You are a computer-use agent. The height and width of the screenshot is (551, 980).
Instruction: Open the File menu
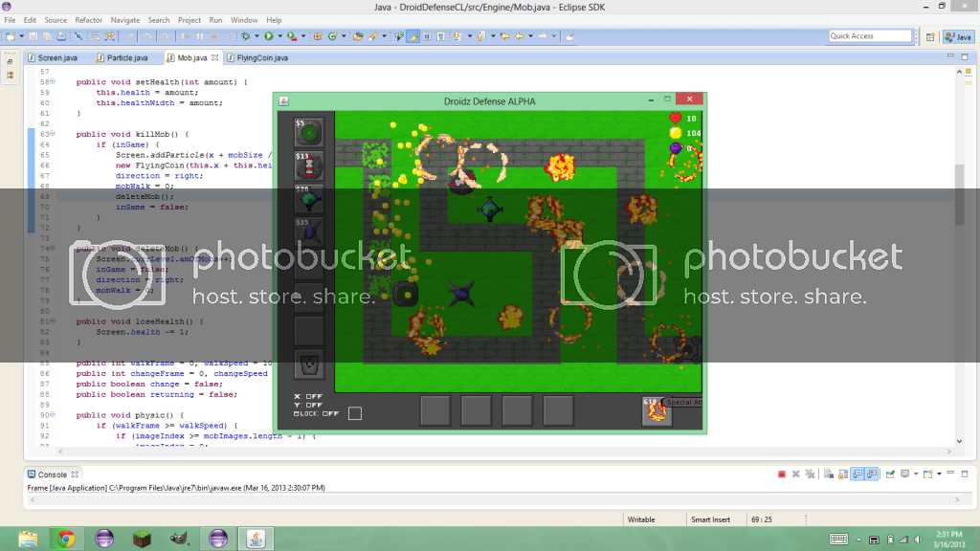click(10, 20)
